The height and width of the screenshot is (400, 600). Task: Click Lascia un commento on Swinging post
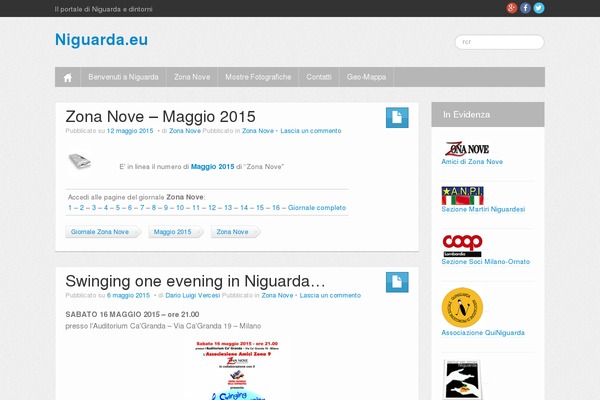tap(330, 296)
